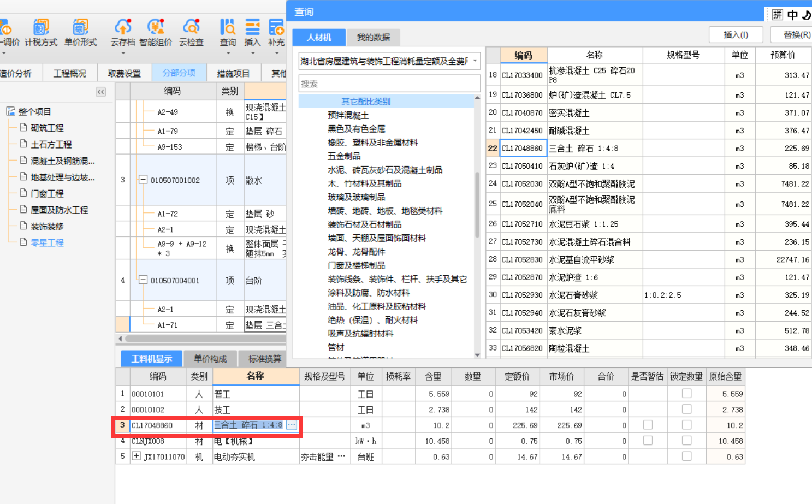Open the ellipsis next to 夯击能量
Image resolution: width=812 pixels, height=504 pixels.
click(341, 456)
